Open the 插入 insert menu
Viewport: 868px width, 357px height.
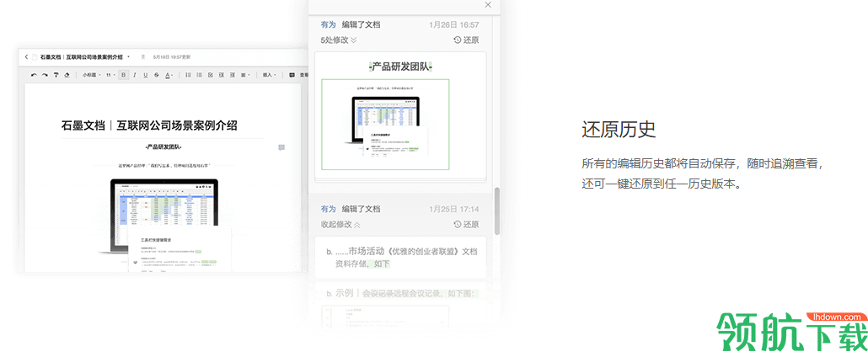pyautogui.click(x=269, y=75)
